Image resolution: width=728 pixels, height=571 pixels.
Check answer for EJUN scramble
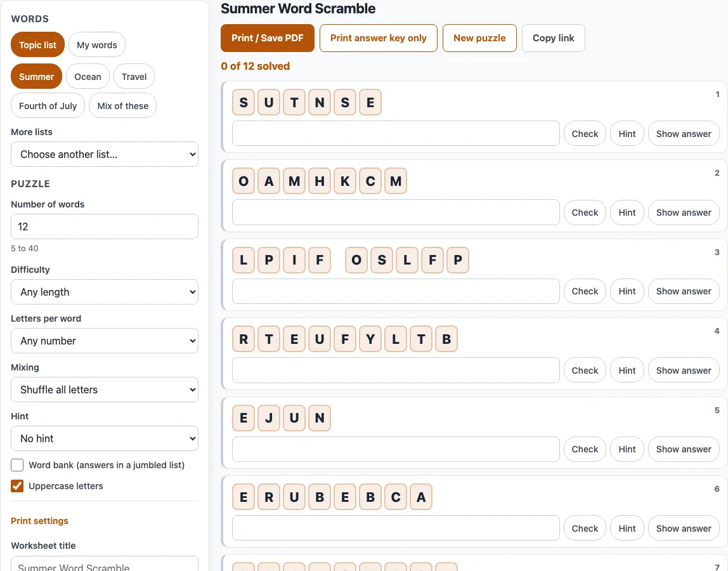tap(585, 449)
